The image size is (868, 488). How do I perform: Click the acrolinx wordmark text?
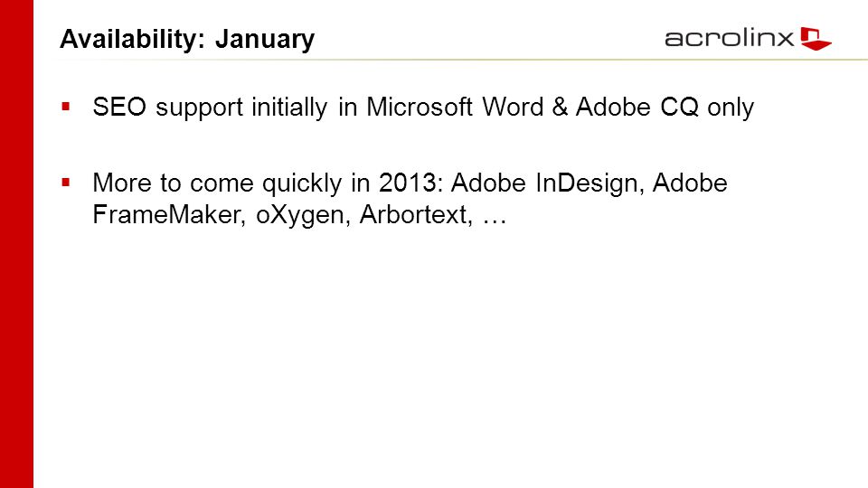tap(729, 38)
